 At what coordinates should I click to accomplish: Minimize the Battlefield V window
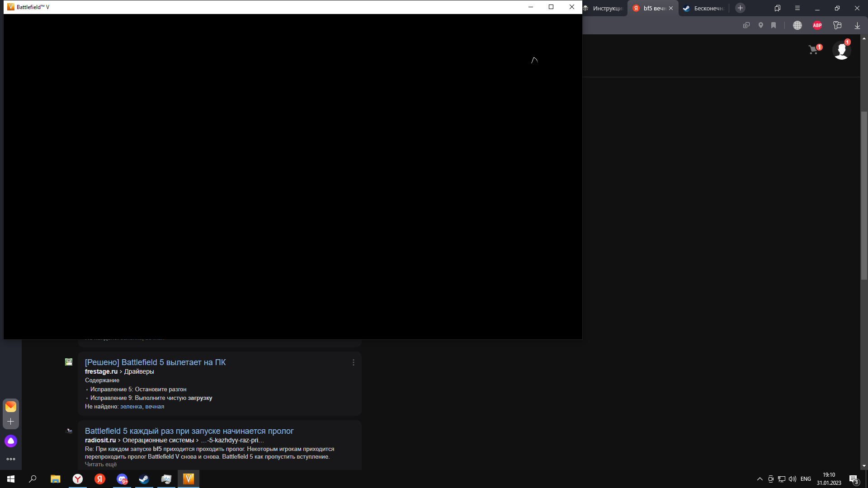(x=531, y=7)
